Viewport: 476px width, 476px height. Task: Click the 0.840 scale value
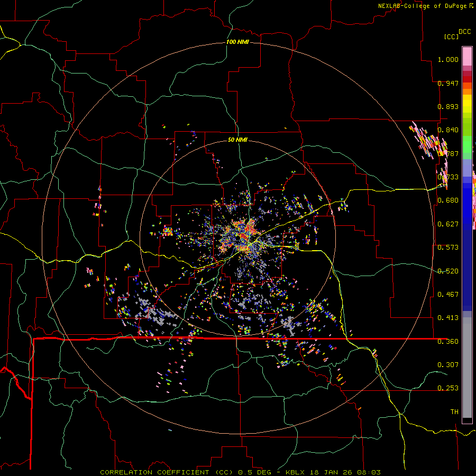pyautogui.click(x=448, y=130)
